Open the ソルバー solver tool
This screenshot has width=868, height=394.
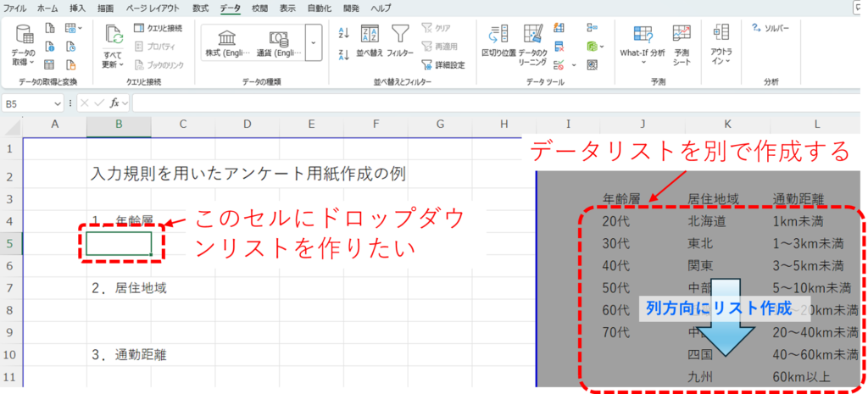point(770,27)
